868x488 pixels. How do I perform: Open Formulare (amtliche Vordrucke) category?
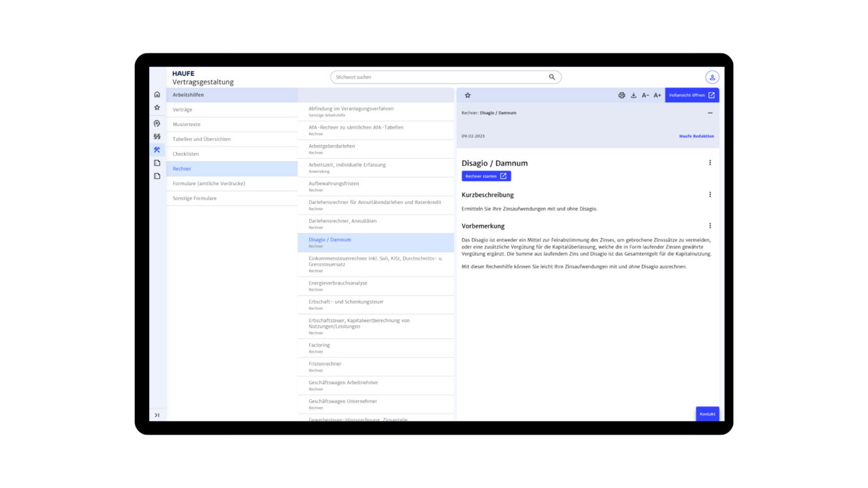click(232, 184)
